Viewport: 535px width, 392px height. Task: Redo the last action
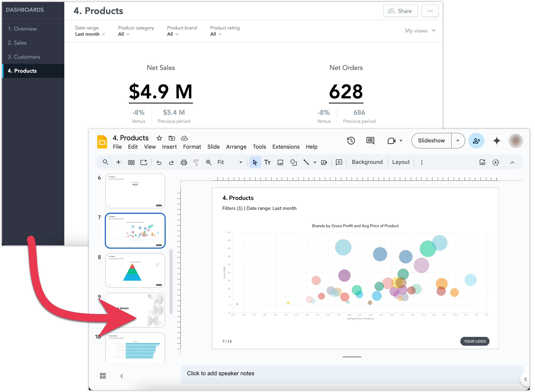click(x=171, y=162)
